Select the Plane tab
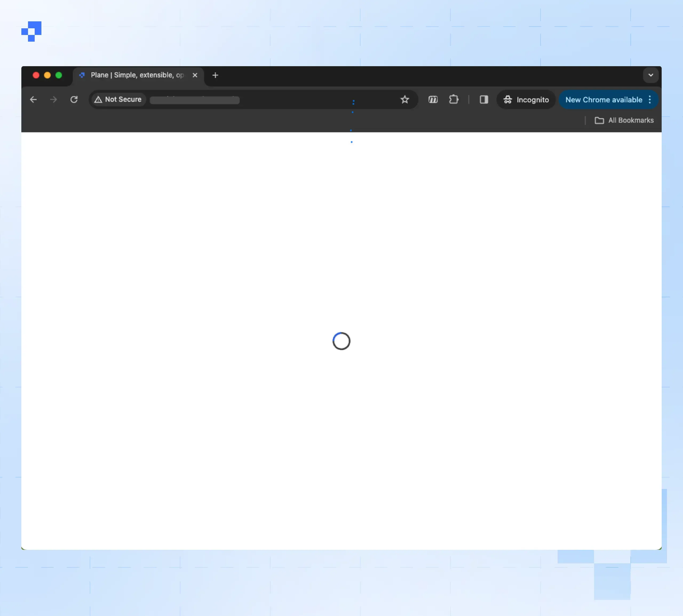The image size is (683, 616). (x=135, y=75)
